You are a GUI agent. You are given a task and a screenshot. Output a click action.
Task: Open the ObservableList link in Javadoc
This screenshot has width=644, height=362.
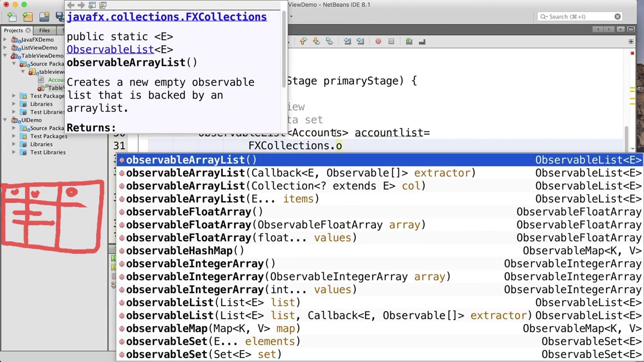(x=110, y=49)
